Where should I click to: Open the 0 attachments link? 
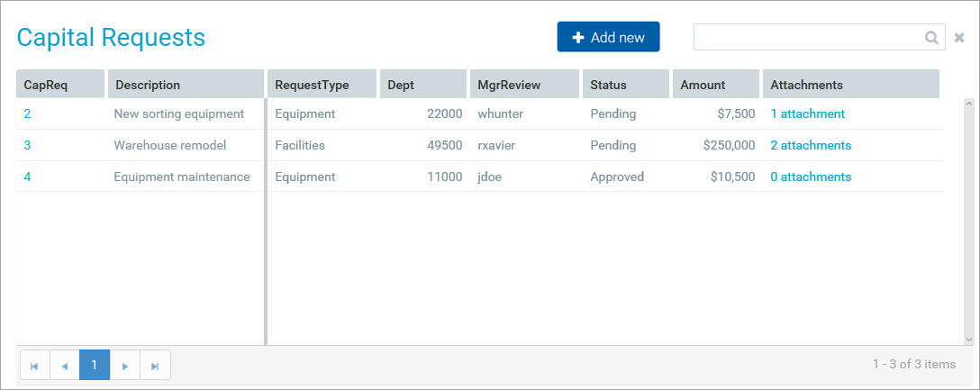pos(810,177)
